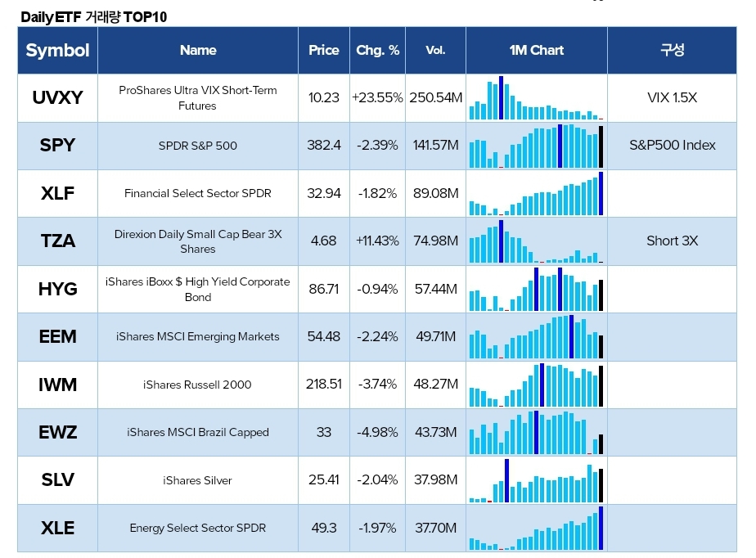
Task: Click the -3.74% change value
Action: point(377,384)
